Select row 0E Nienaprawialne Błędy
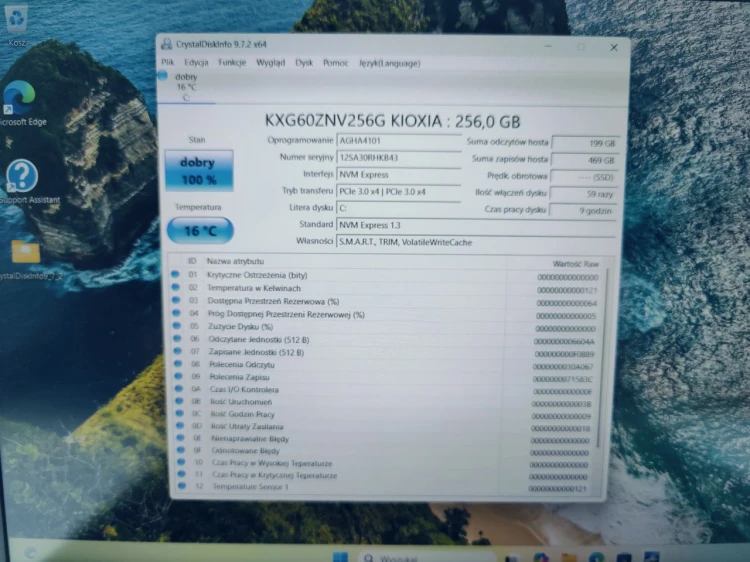 (385, 439)
